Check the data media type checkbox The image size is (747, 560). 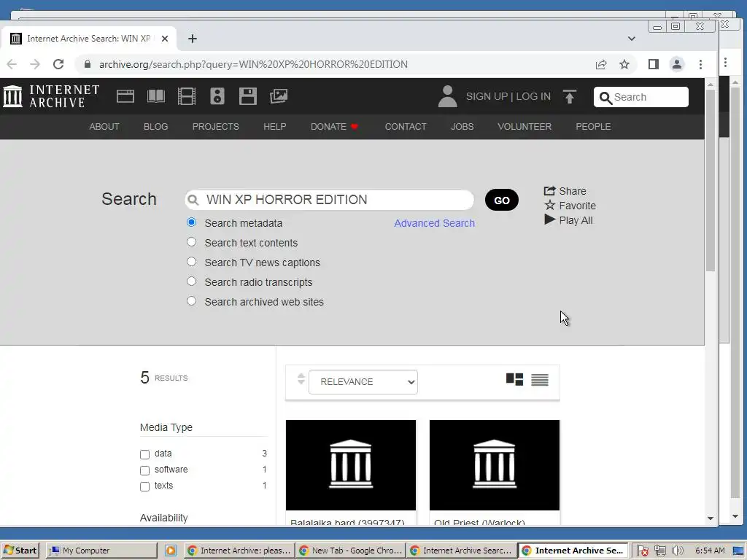[145, 454]
